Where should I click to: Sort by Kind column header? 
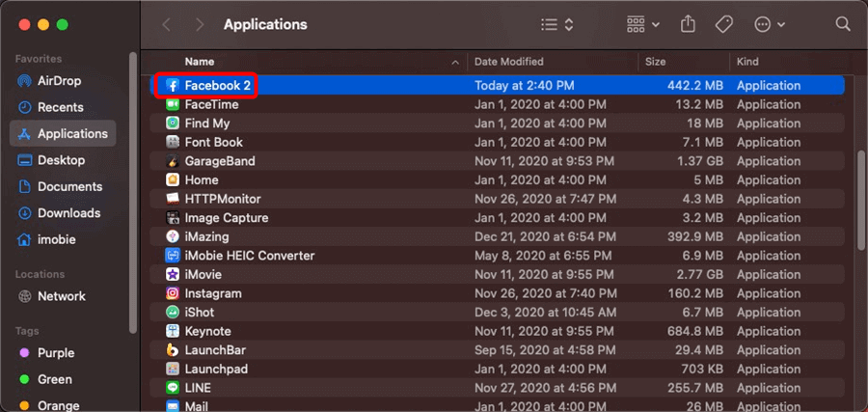747,62
